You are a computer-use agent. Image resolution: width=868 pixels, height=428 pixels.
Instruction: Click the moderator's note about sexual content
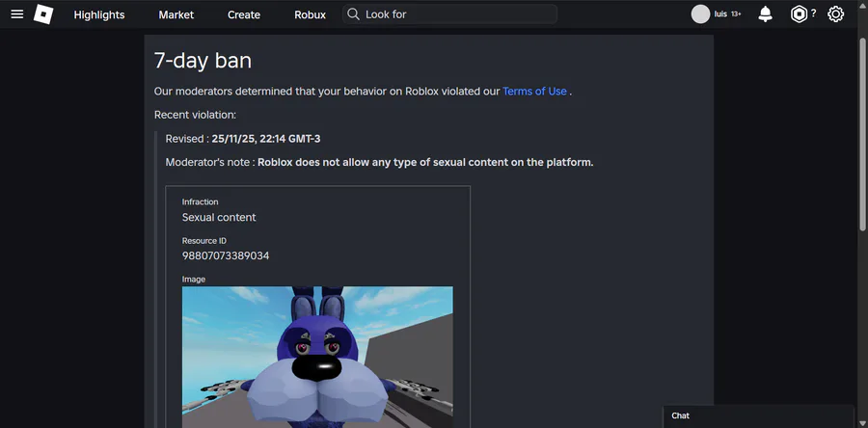(425, 163)
